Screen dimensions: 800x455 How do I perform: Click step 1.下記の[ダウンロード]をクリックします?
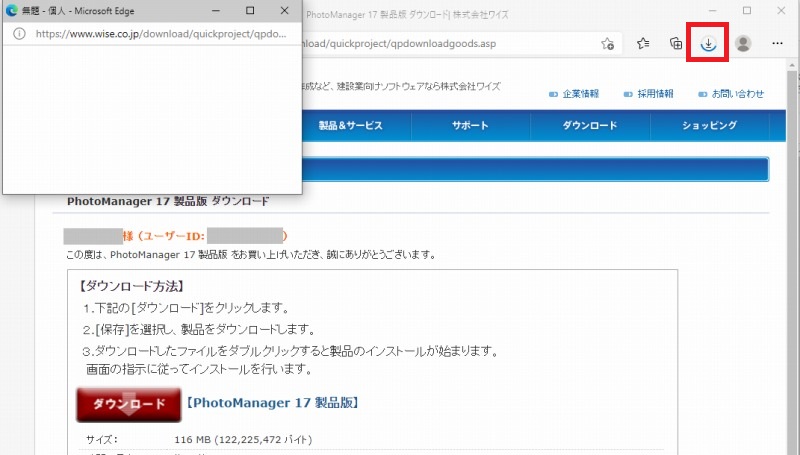186,308
